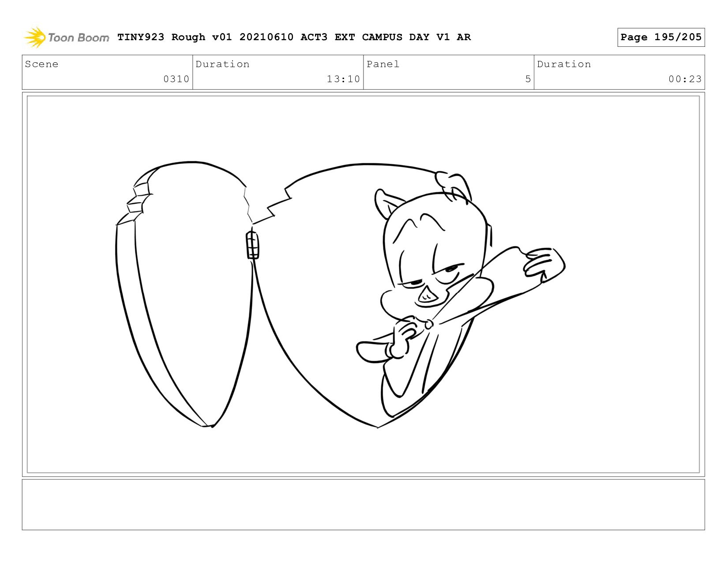The width and height of the screenshot is (728, 563).
Task: Click the Duration label next to Scene
Action: [x=222, y=64]
